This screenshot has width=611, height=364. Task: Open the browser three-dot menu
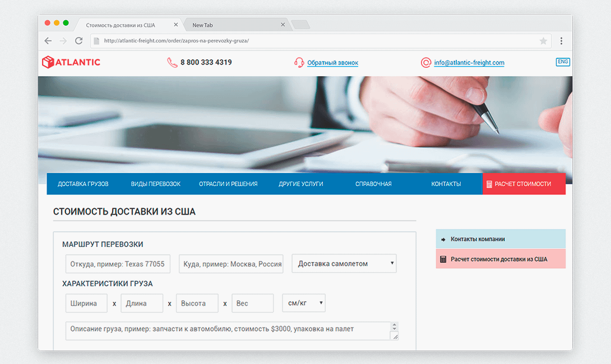point(561,41)
